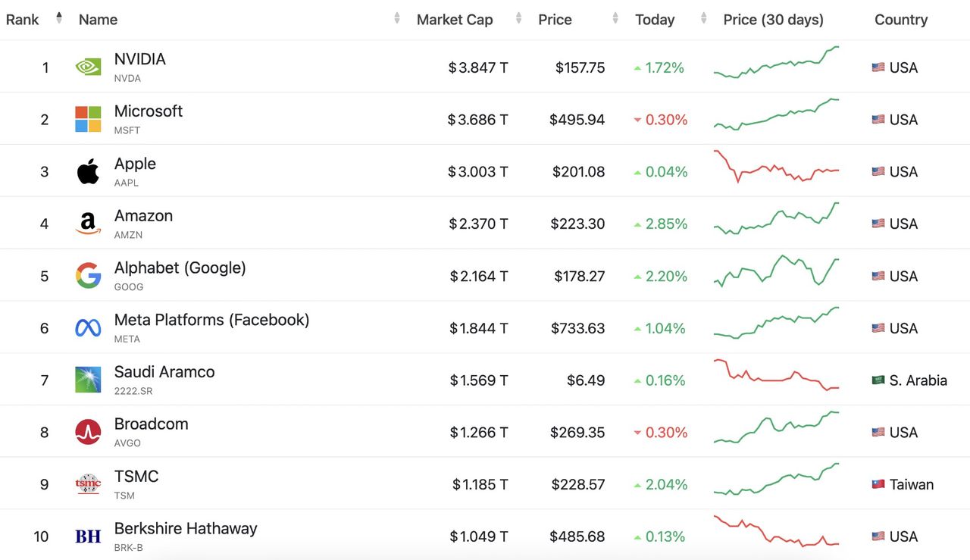Sort by Price column arrows
Viewport: 970px width, 560px height.
pos(616,18)
